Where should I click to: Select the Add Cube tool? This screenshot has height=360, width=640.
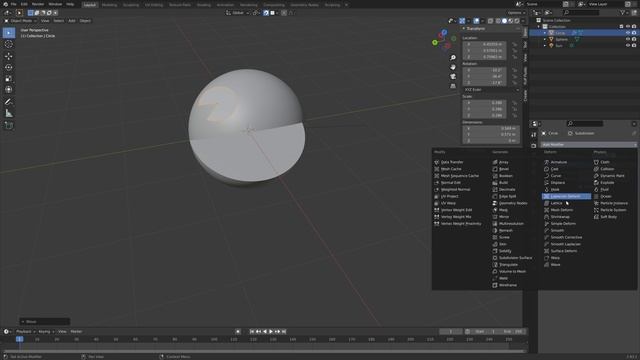[x=9, y=125]
